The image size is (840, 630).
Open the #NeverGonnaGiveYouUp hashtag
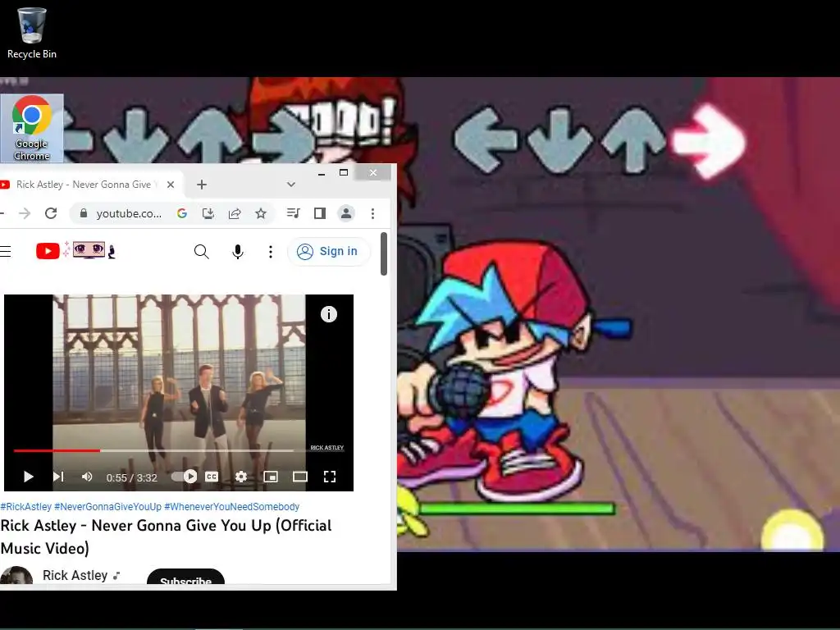pyautogui.click(x=107, y=507)
